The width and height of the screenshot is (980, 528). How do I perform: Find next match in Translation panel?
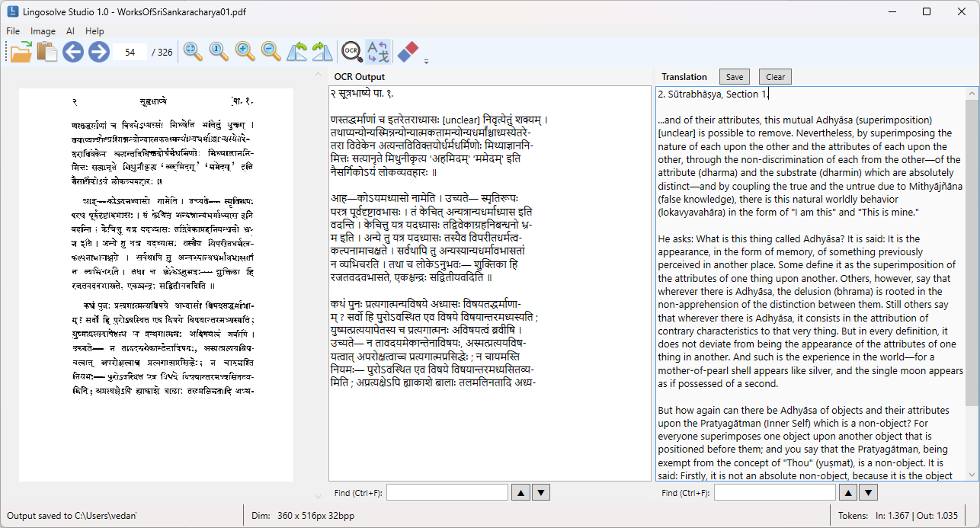pos(869,492)
